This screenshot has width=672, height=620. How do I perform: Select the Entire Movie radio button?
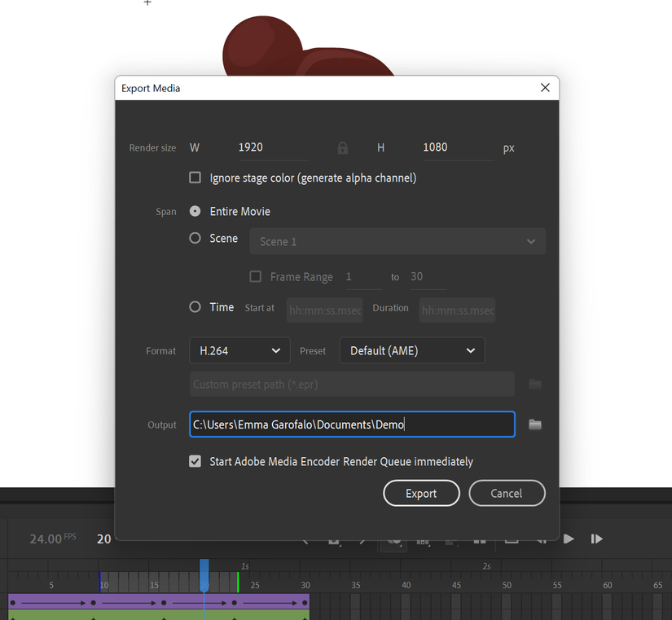coord(193,211)
